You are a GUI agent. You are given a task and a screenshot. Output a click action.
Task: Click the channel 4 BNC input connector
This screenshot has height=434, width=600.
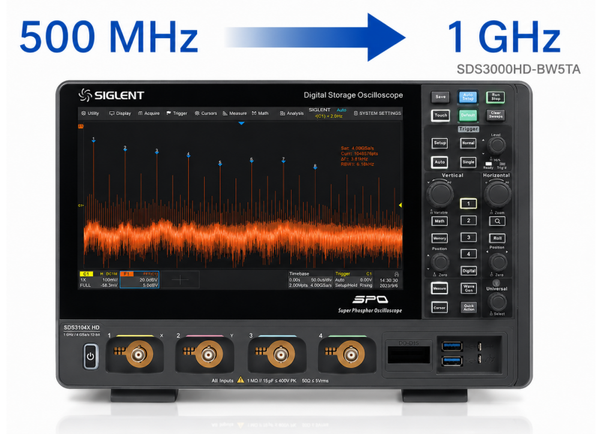(x=351, y=355)
